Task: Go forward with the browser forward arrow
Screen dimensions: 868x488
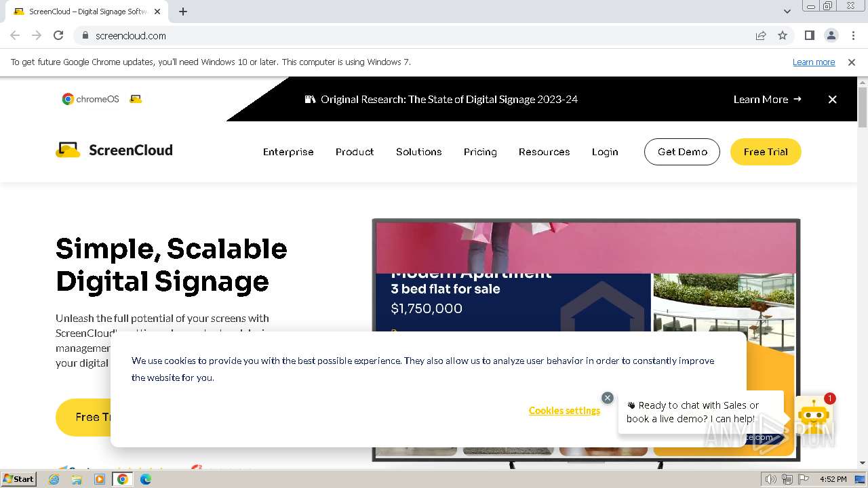Action: coord(37,35)
